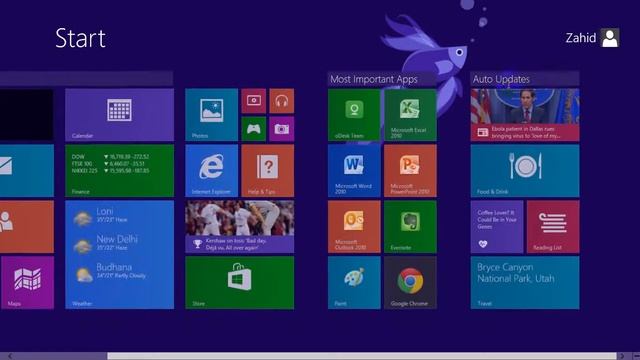The width and height of the screenshot is (640, 360).
Task: Launch the Paint tile
Action: point(354,282)
